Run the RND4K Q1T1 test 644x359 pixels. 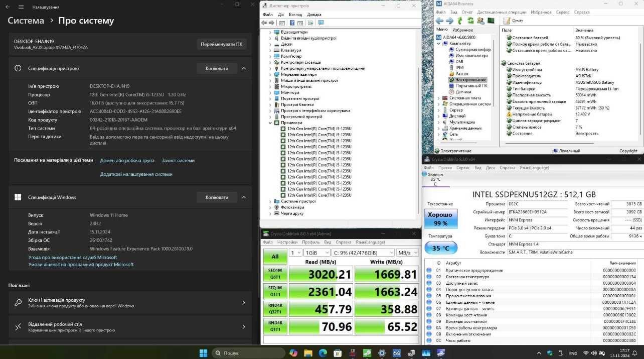click(x=275, y=326)
